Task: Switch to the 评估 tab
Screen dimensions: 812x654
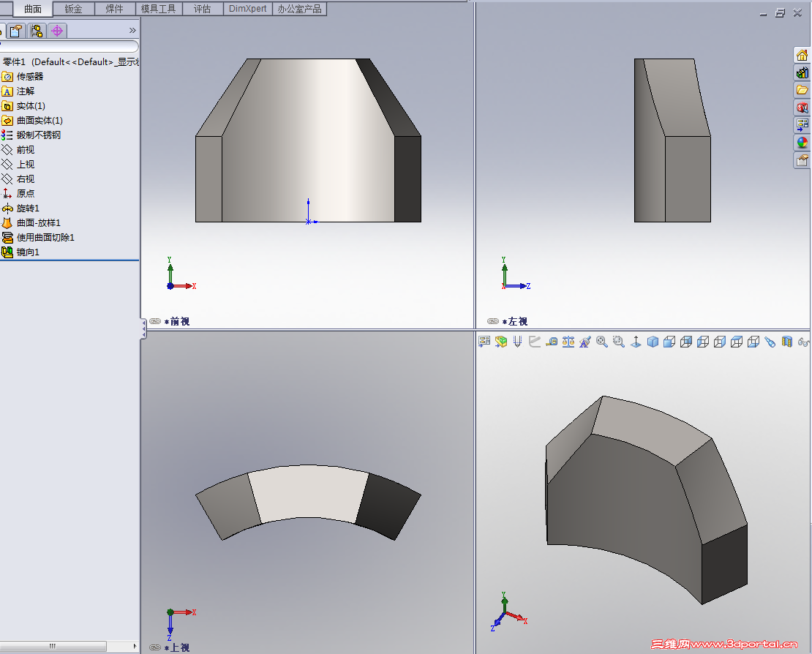Action: click(x=202, y=9)
